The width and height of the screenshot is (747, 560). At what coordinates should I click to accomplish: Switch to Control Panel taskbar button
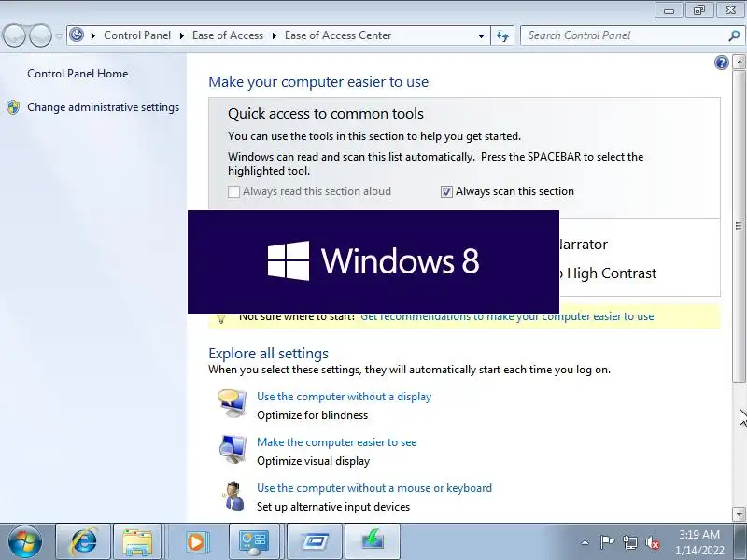click(x=254, y=541)
